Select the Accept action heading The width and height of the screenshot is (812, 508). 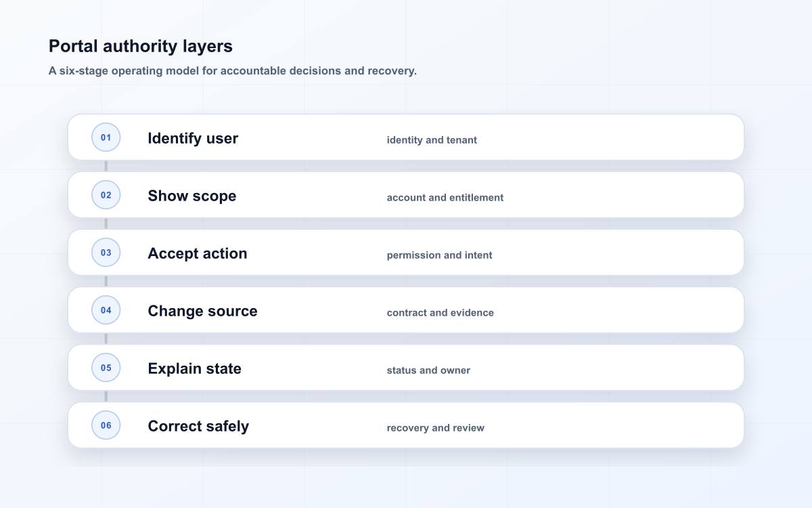[x=198, y=253]
